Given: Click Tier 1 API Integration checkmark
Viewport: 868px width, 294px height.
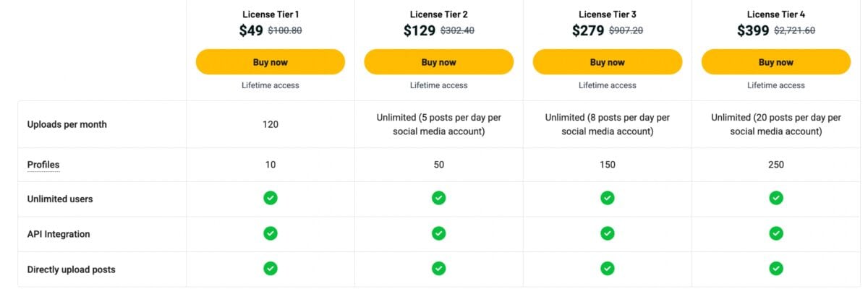Looking at the screenshot, I should pyautogui.click(x=271, y=233).
